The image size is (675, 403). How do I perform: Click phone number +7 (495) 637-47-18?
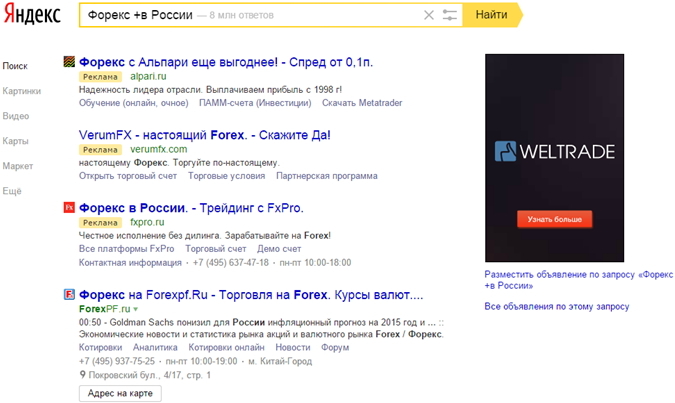[230, 263]
